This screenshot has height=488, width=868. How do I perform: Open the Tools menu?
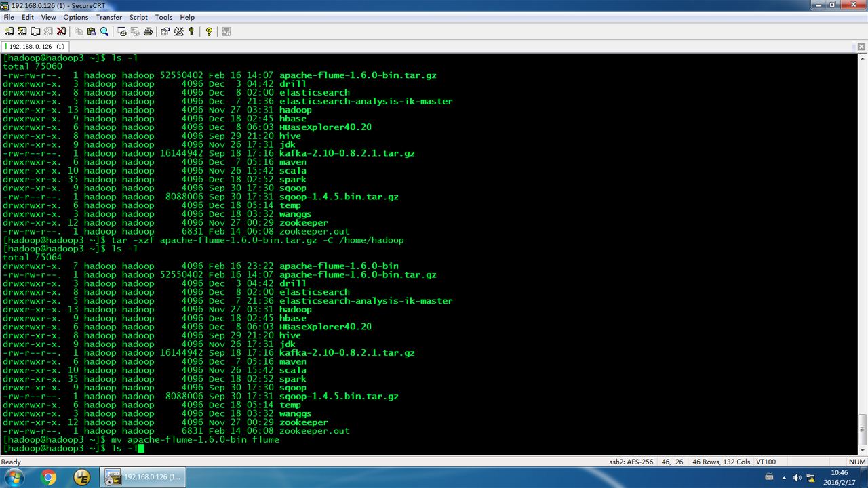163,17
